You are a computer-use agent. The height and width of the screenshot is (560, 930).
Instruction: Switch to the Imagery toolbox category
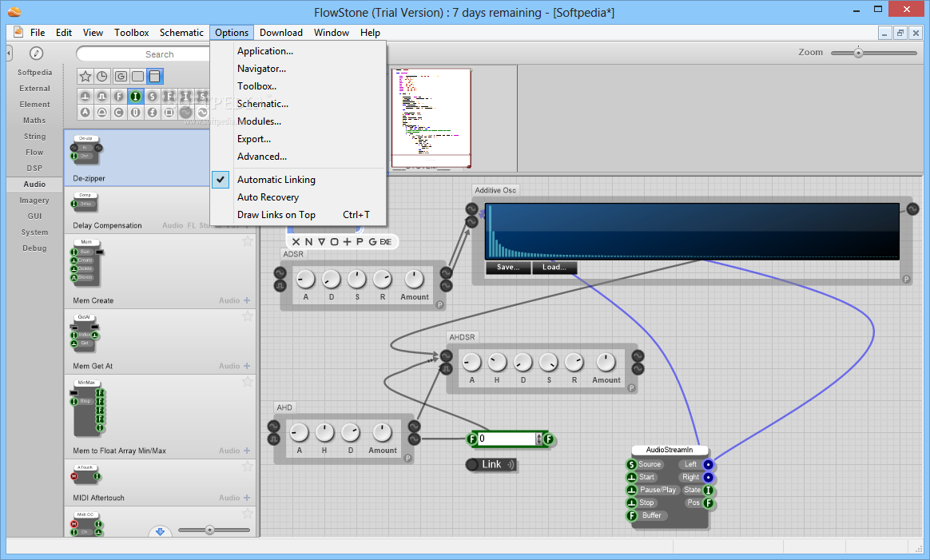pyautogui.click(x=34, y=201)
